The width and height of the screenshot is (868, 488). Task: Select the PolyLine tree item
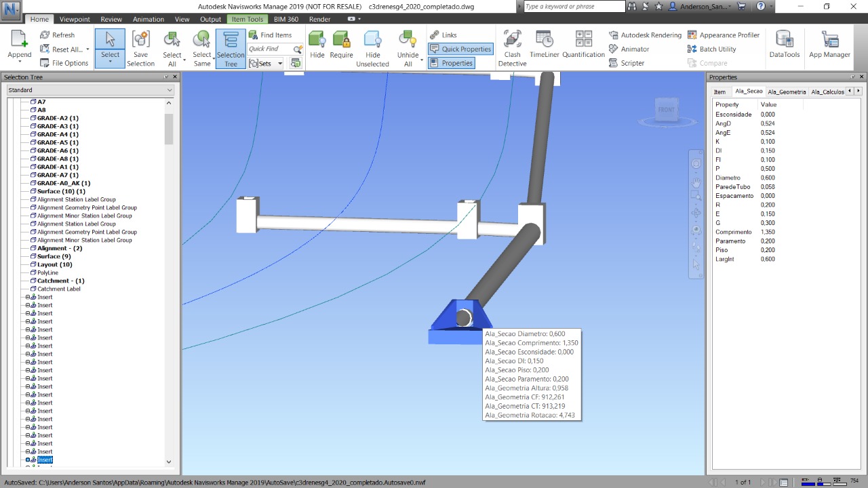coord(47,272)
